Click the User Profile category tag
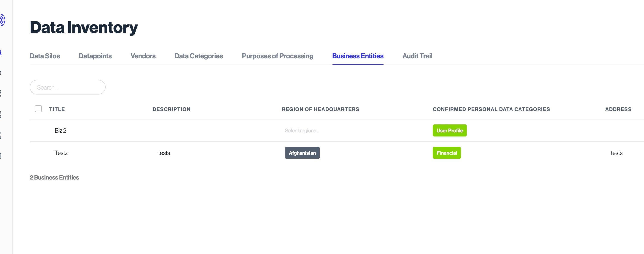This screenshot has height=254, width=644. click(x=450, y=131)
